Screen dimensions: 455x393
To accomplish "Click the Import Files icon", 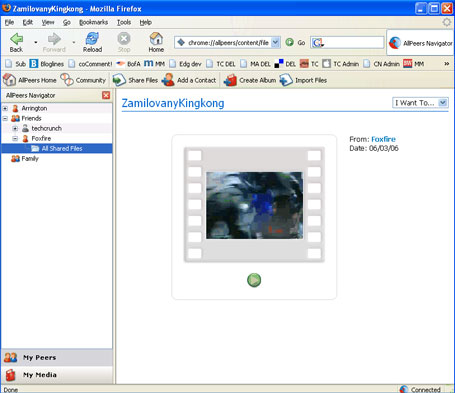I will click(286, 80).
